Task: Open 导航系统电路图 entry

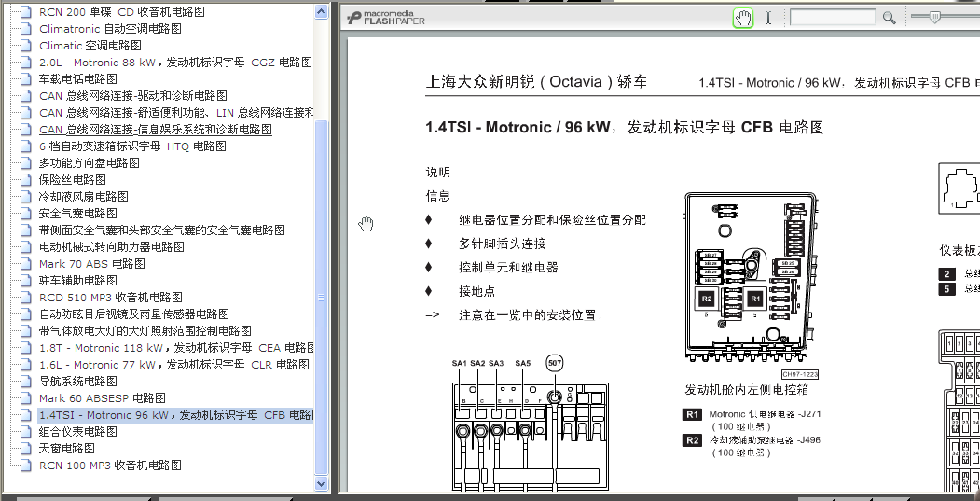Action: point(78,382)
